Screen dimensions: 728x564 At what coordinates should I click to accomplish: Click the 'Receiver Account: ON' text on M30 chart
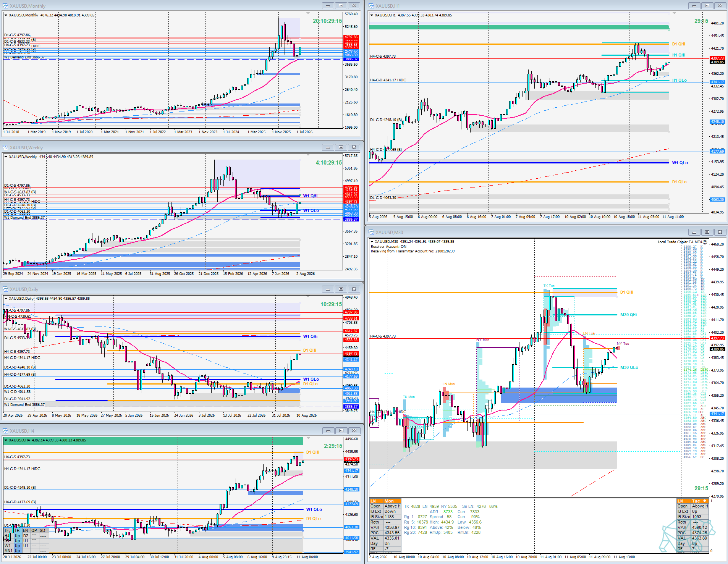(x=388, y=247)
